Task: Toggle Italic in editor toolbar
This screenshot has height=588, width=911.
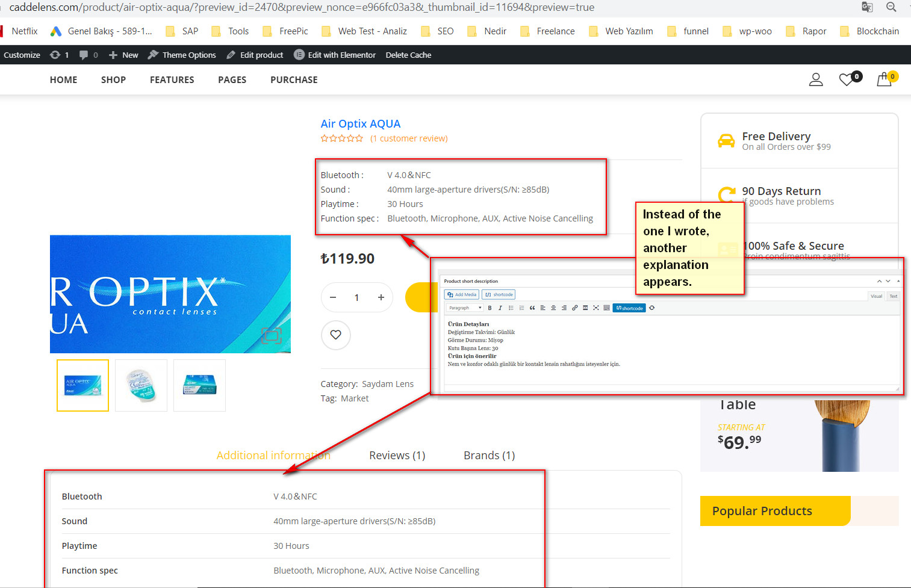Action: pyautogui.click(x=500, y=308)
